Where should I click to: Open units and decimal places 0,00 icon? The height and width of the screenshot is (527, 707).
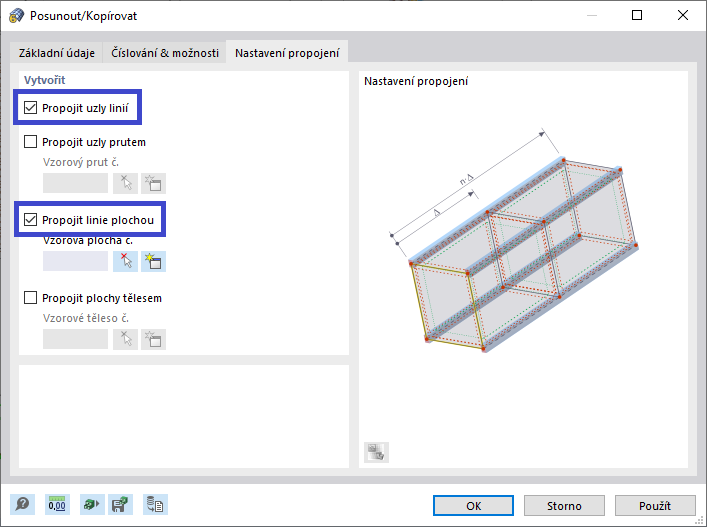(x=57, y=504)
